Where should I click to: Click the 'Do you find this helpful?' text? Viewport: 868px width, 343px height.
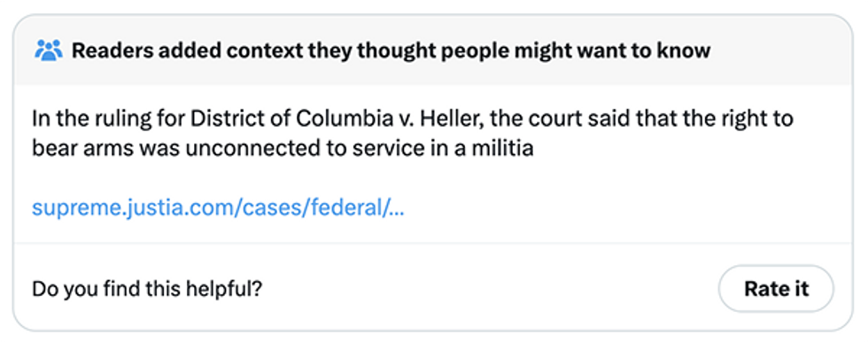(x=147, y=289)
